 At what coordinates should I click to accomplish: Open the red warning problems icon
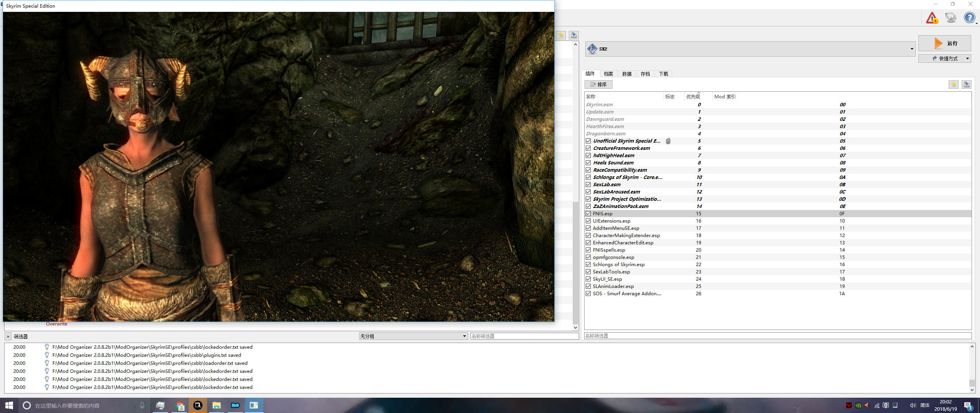[932, 18]
